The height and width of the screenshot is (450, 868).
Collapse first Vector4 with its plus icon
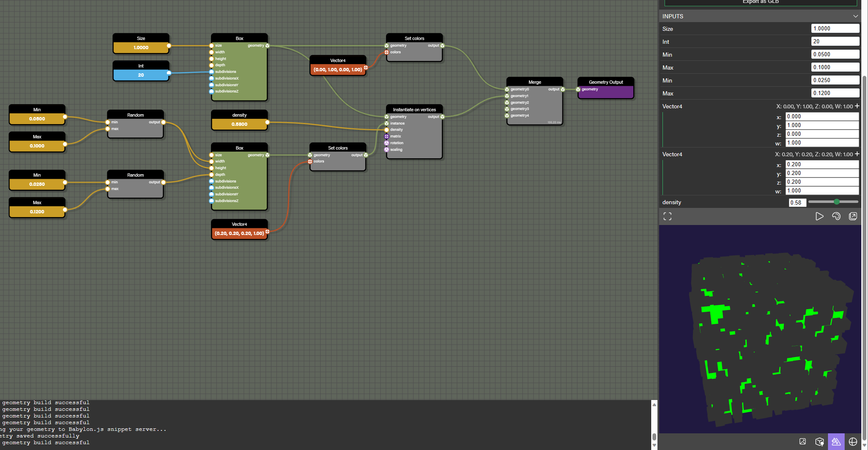pos(857,106)
